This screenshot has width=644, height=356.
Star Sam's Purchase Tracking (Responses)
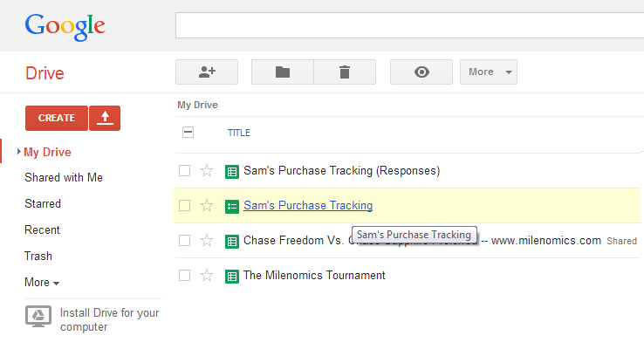tap(207, 170)
